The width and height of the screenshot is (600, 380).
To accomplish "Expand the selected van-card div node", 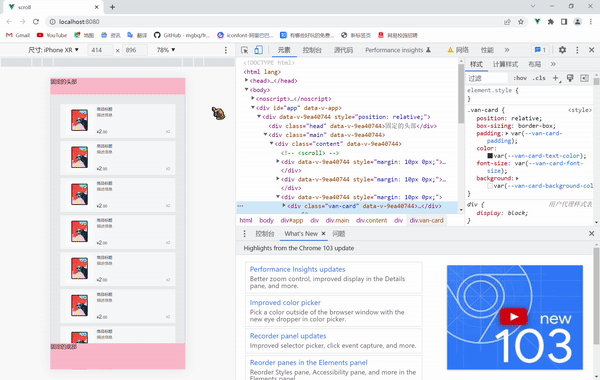I will 284,206.
